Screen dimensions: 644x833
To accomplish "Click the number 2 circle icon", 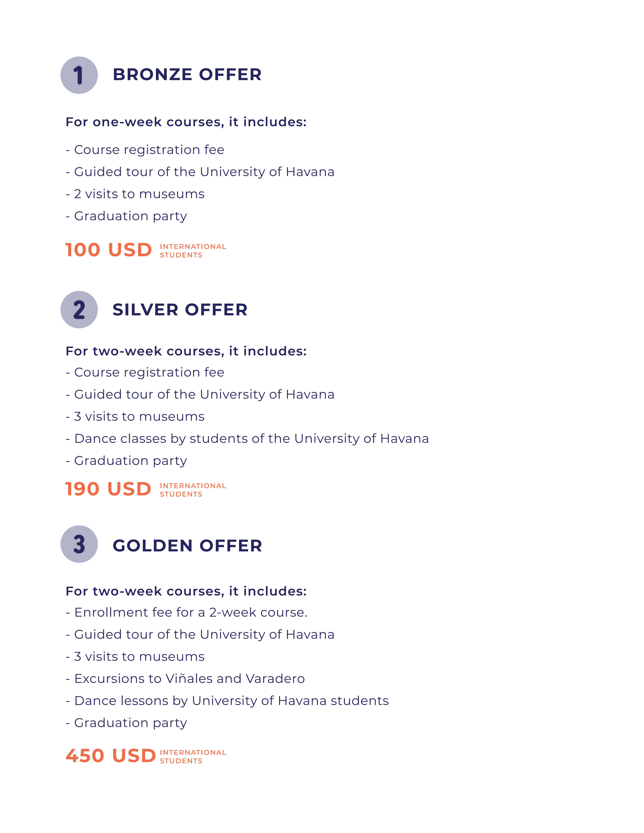I will click(x=79, y=310).
